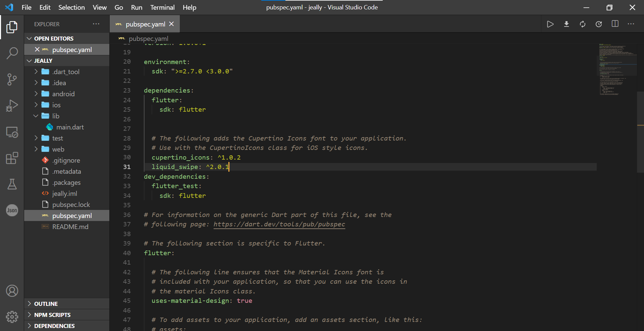Open the .packages file
This screenshot has width=644, height=331.
point(67,182)
